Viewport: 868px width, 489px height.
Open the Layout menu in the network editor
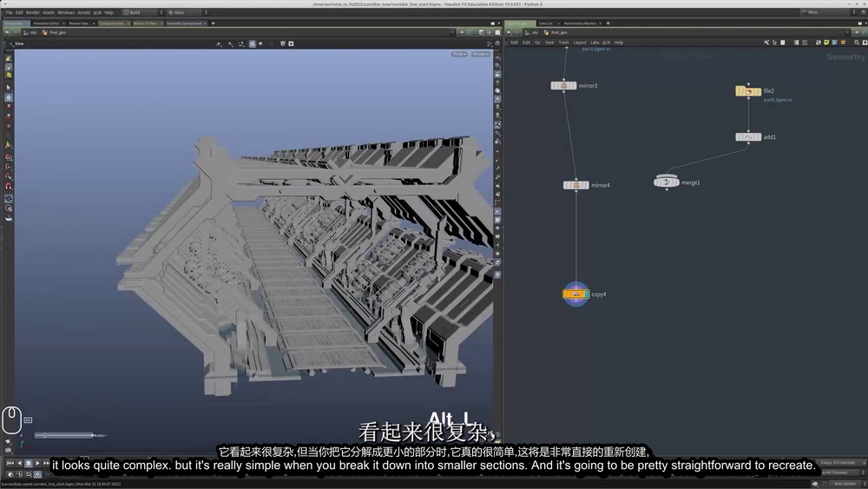coord(580,43)
